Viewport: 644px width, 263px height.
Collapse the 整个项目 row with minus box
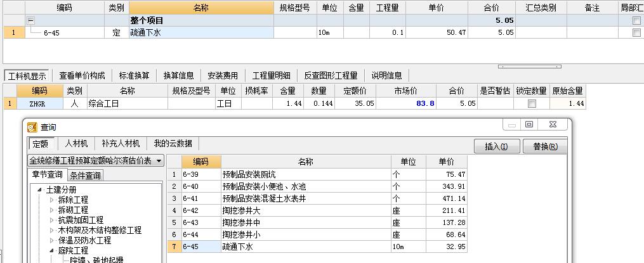[x=31, y=20]
